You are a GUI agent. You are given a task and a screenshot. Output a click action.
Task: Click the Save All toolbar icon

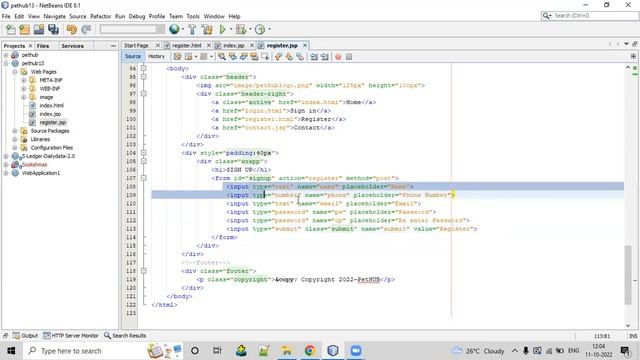[53, 29]
